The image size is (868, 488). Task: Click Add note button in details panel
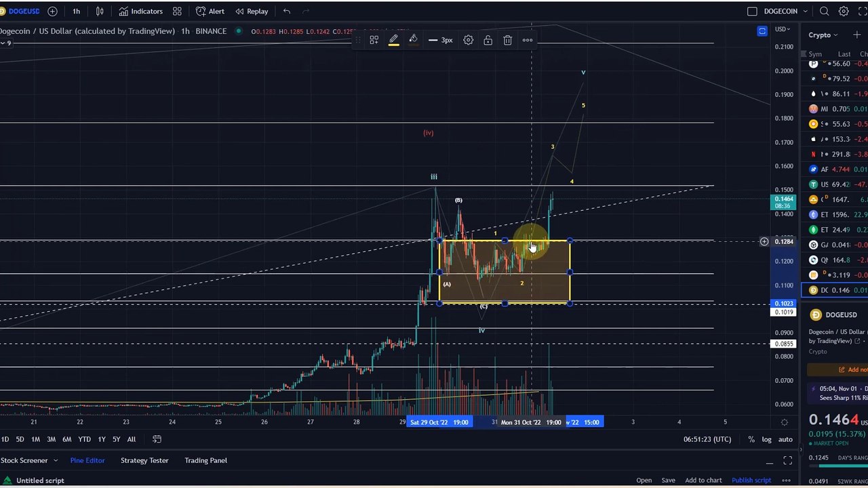[x=840, y=369]
